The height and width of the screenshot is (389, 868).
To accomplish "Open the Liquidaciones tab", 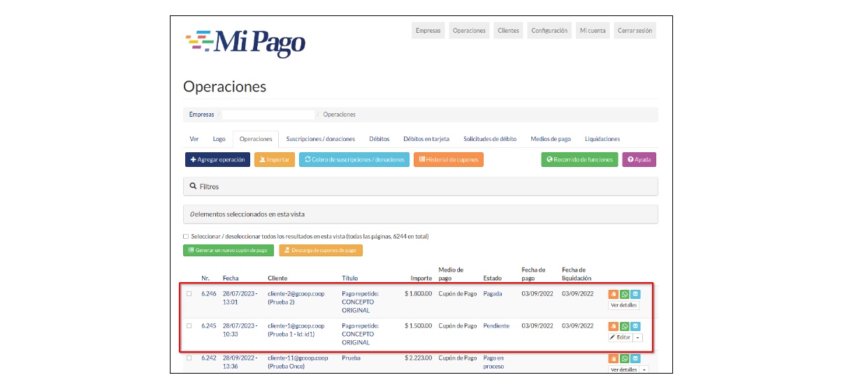I will click(x=602, y=139).
